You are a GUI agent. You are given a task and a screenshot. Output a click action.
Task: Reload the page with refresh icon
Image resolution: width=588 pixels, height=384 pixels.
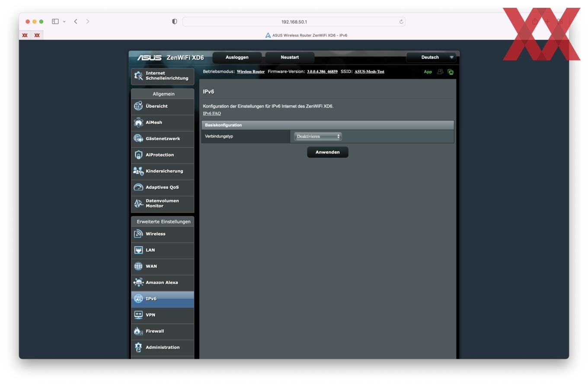(x=401, y=22)
